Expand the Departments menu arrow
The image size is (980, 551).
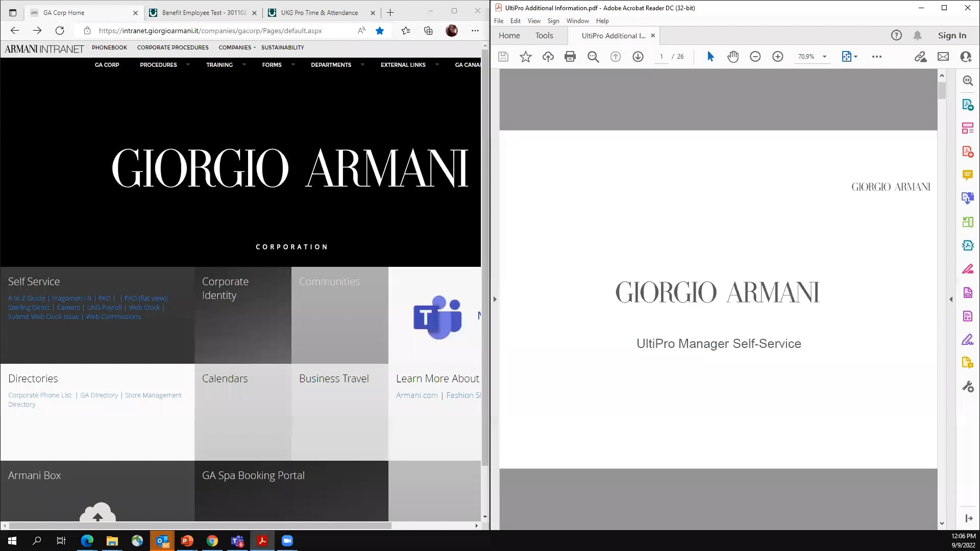click(362, 65)
